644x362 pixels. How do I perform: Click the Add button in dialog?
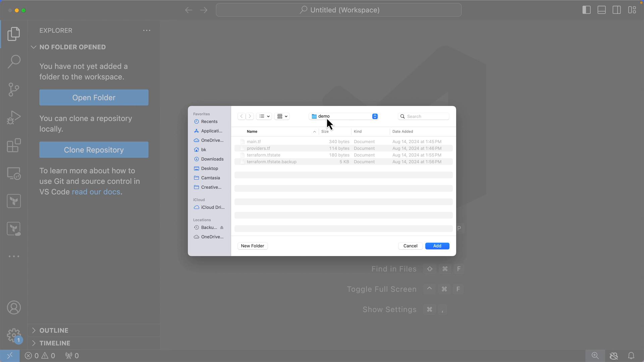click(x=437, y=246)
